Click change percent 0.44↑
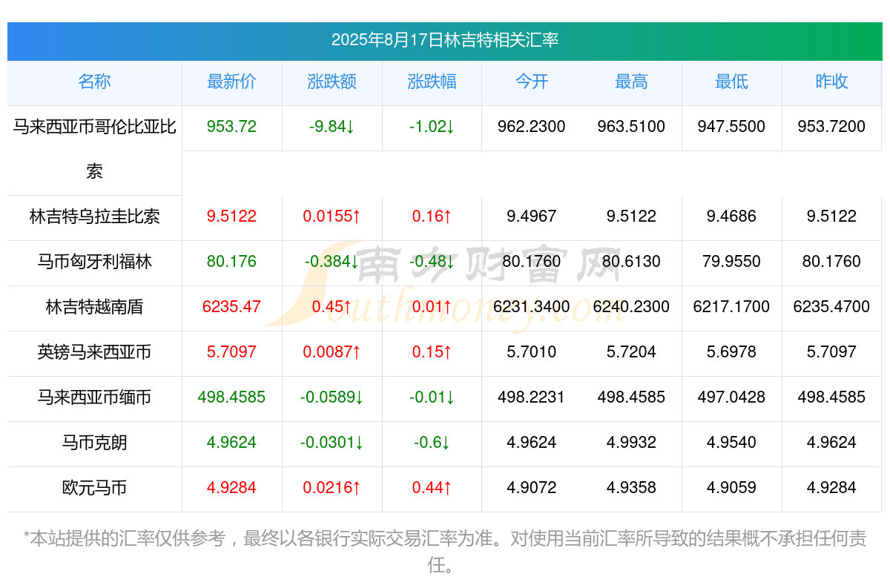The width and height of the screenshot is (890, 588). [432, 488]
